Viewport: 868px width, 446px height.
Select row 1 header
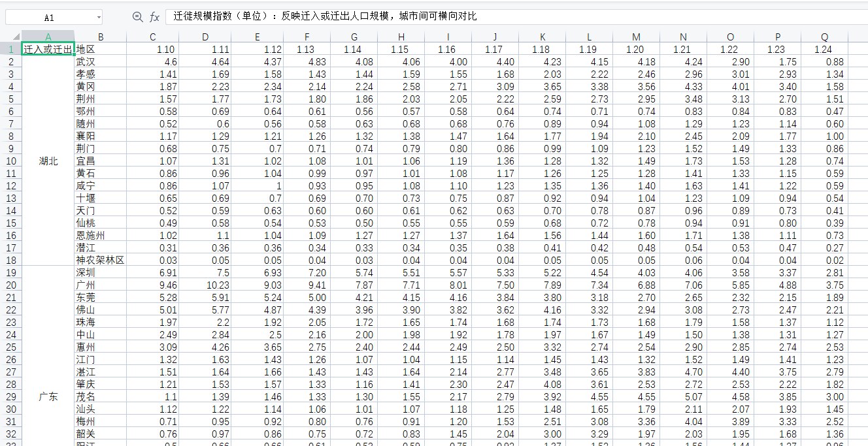10,49
